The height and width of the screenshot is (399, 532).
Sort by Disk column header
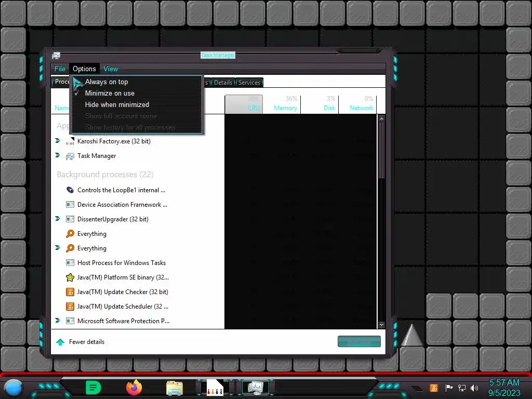[x=320, y=104]
